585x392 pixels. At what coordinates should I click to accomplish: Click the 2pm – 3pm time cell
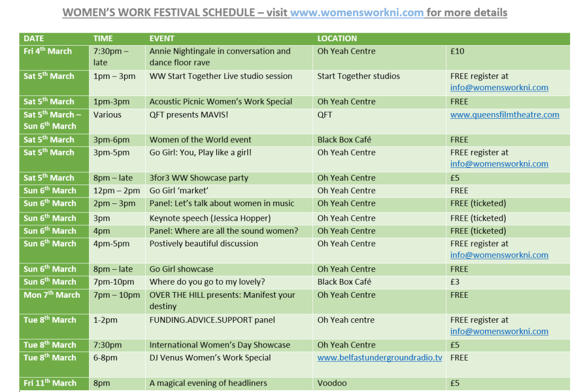[117, 205]
